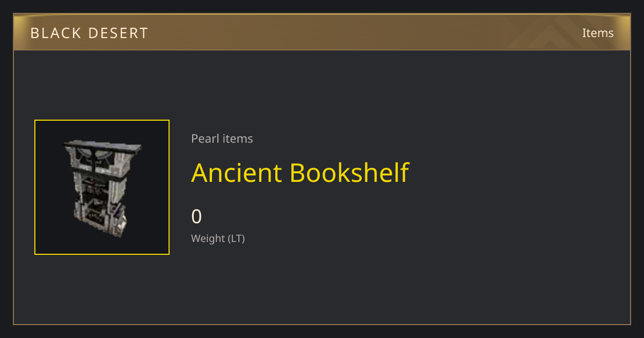Image resolution: width=644 pixels, height=338 pixels.
Task: Click the top ledge of bookshelf image
Action: [103, 145]
